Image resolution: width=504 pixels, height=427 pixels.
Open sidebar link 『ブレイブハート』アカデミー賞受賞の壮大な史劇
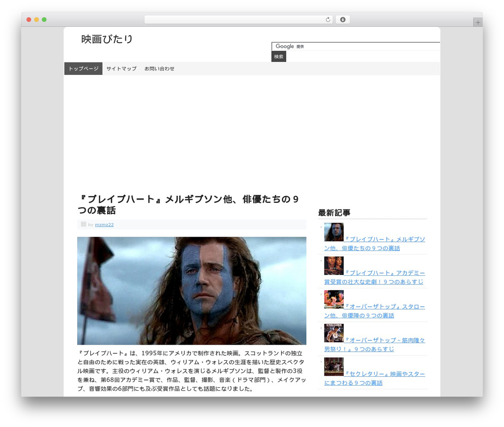click(374, 277)
